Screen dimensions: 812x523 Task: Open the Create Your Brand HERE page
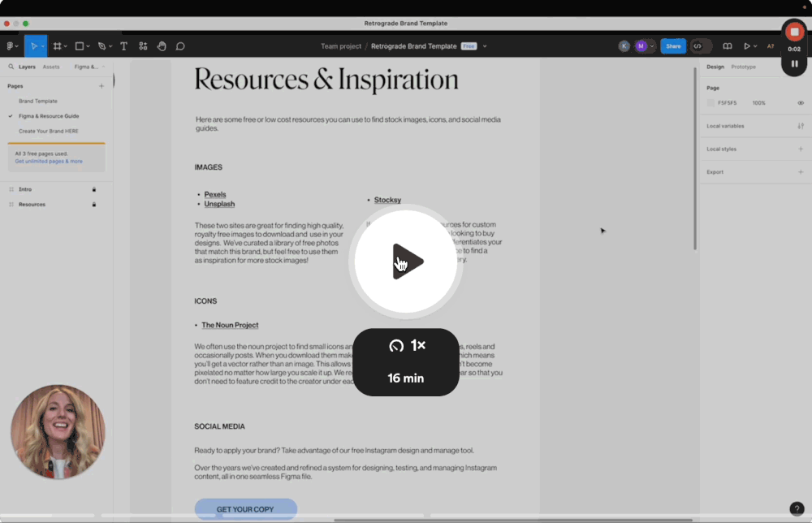(48, 131)
